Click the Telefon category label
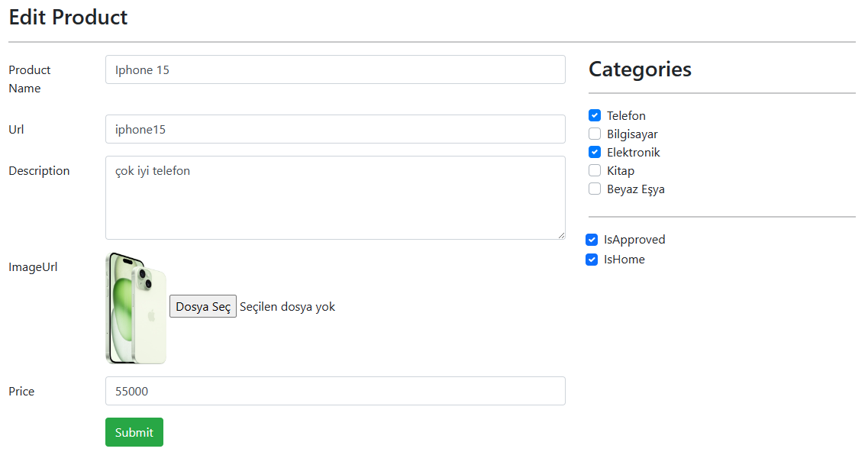The height and width of the screenshot is (468, 868). [x=626, y=116]
